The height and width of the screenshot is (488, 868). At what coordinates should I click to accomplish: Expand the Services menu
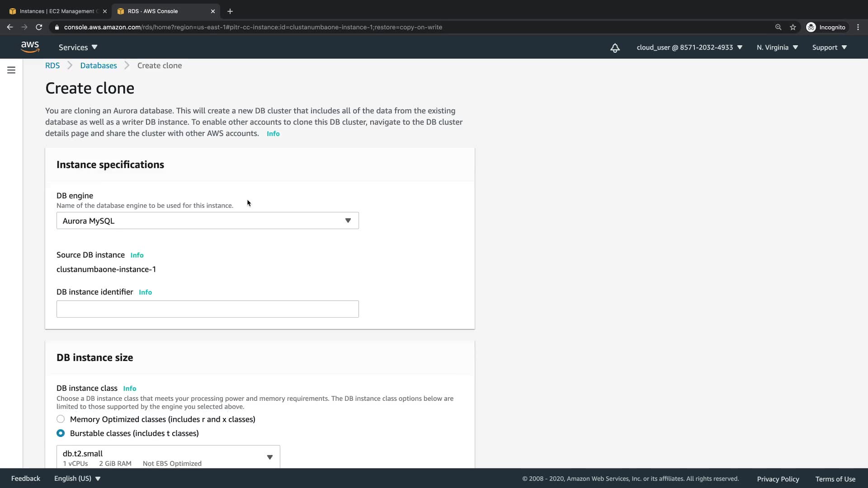pos(78,47)
